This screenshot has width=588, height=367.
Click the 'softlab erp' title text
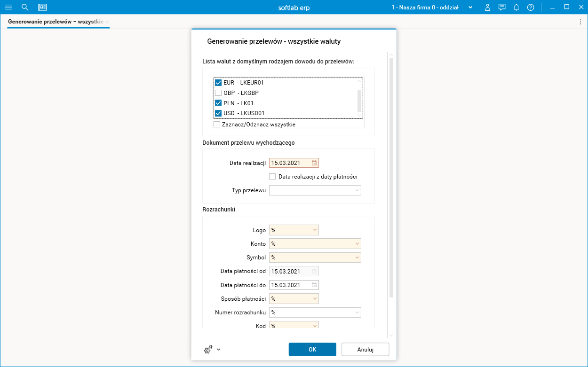point(294,8)
